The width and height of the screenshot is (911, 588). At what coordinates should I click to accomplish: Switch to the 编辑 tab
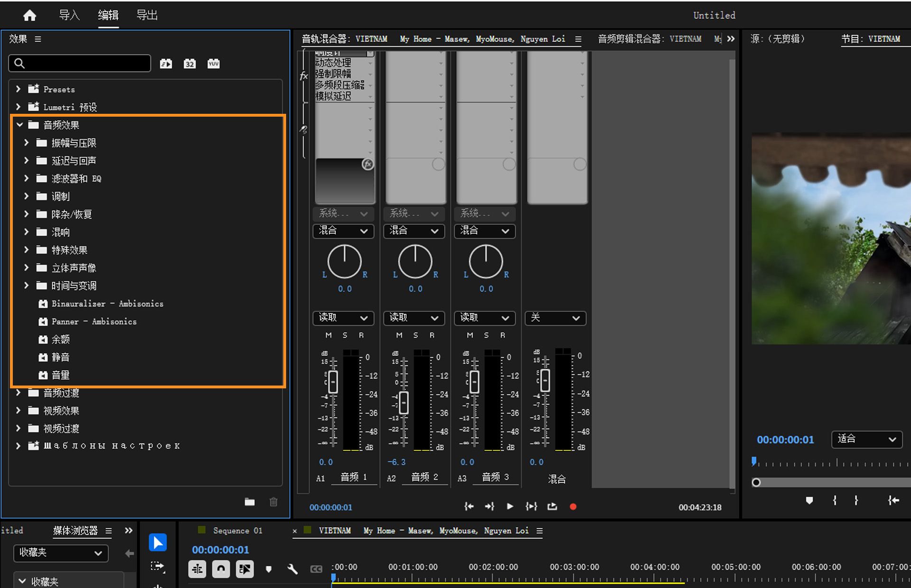(x=108, y=15)
